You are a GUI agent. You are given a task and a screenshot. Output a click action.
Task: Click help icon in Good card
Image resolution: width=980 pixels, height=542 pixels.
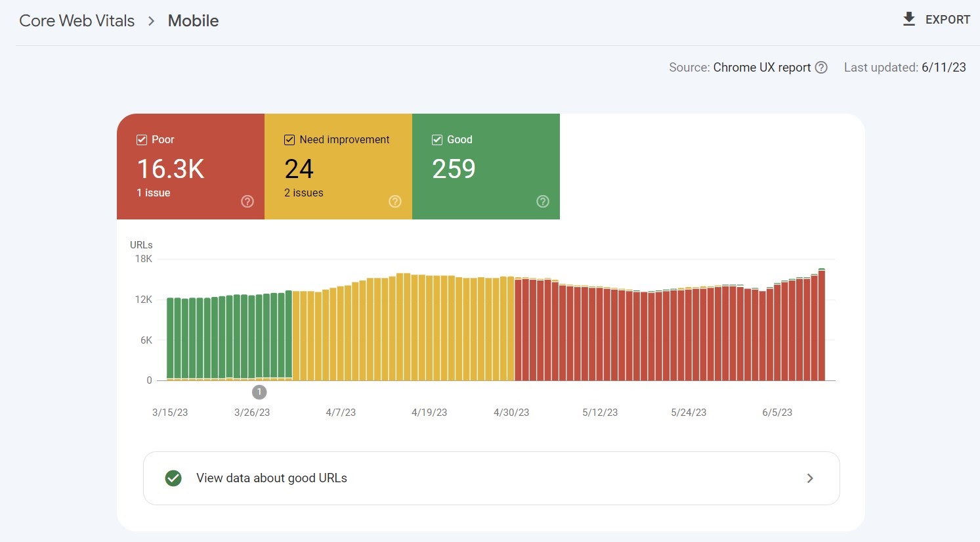(x=543, y=202)
